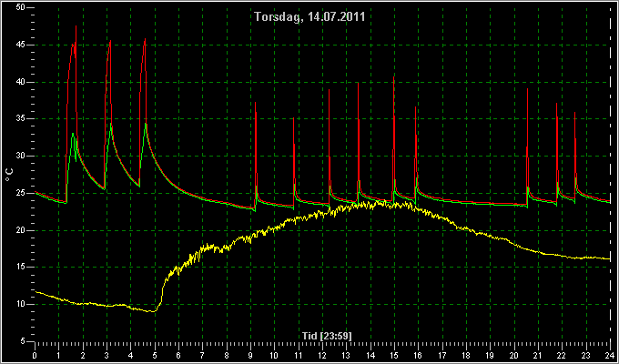
Task: Click the yellow curve minimum near hour 5
Action: pos(153,311)
